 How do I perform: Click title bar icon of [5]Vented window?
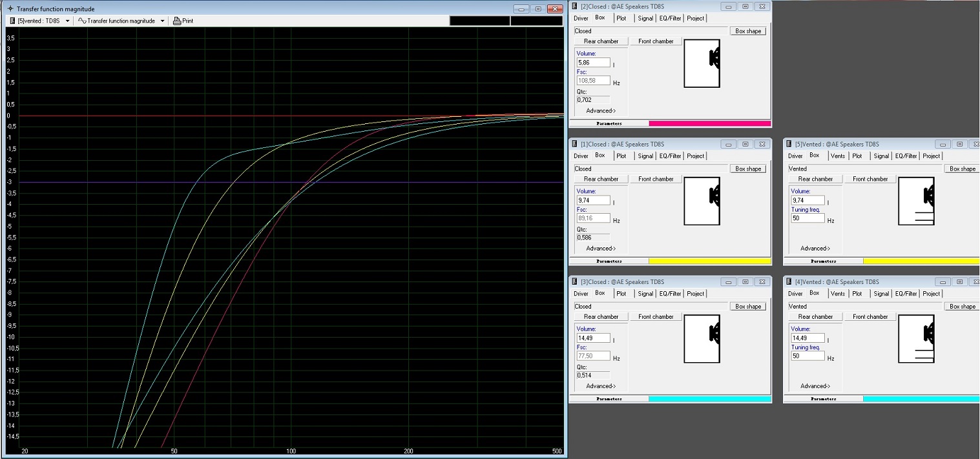tap(789, 143)
